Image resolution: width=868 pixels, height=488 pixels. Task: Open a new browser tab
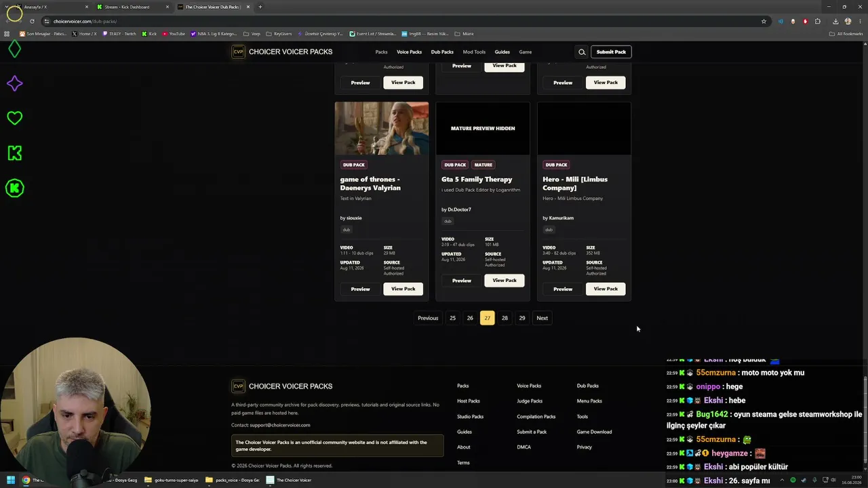pos(260,7)
